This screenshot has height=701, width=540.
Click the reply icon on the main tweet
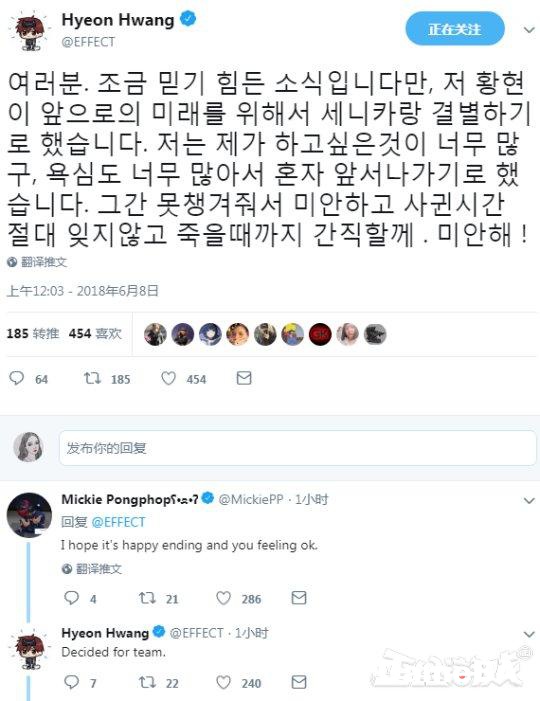(17, 378)
